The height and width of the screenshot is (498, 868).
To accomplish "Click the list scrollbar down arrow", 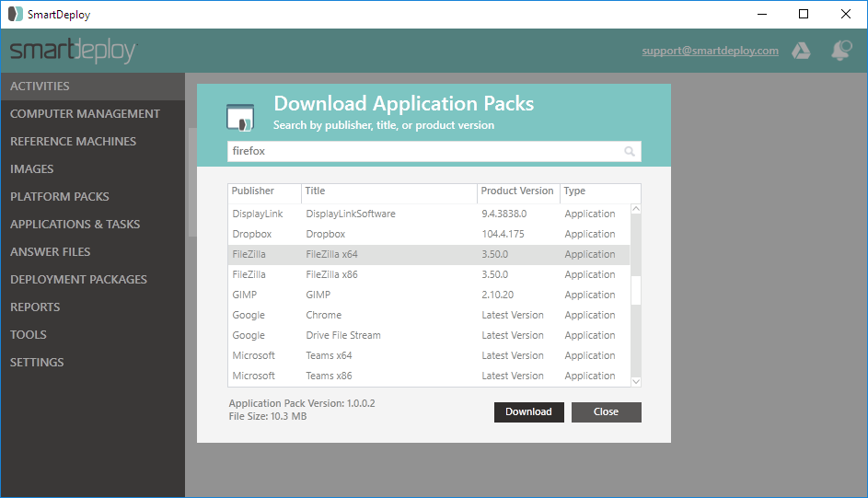I will pos(636,381).
